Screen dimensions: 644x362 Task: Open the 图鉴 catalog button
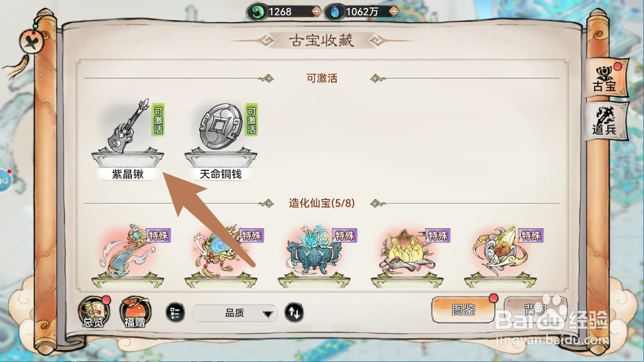464,310
